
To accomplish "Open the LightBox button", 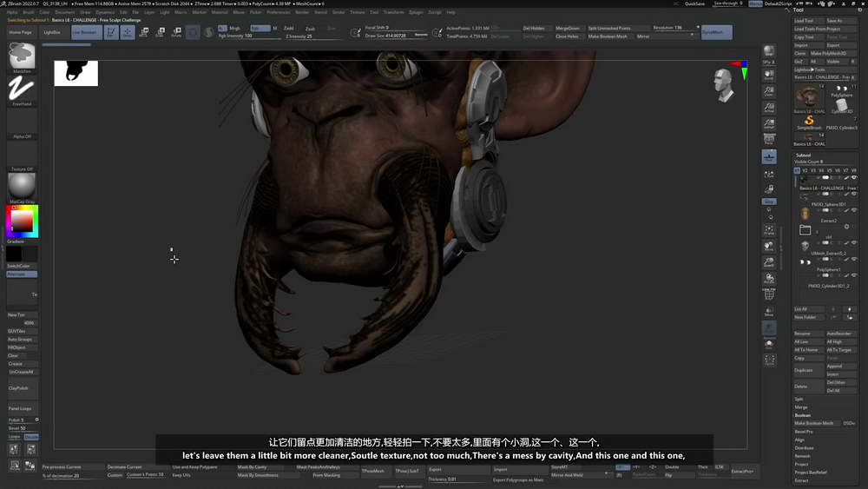I will pos(52,32).
